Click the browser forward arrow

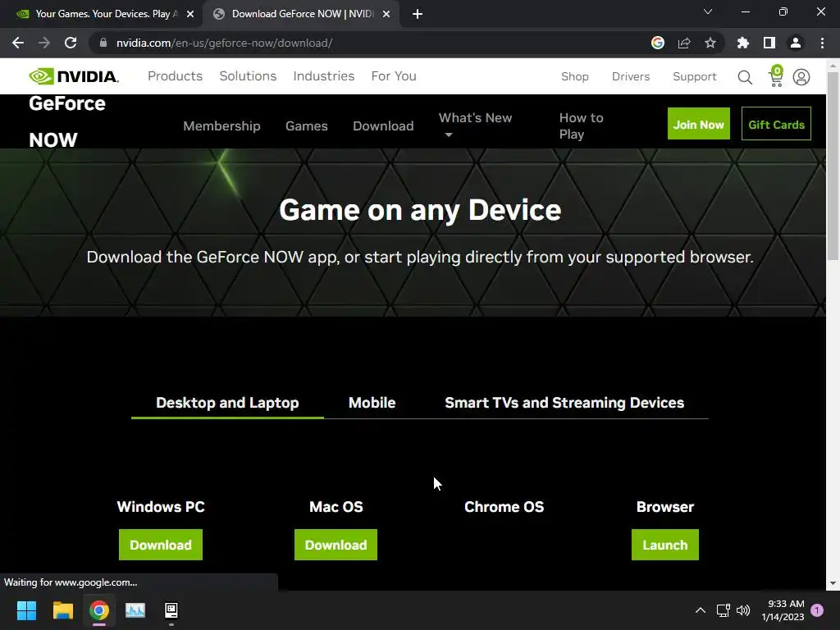point(44,43)
